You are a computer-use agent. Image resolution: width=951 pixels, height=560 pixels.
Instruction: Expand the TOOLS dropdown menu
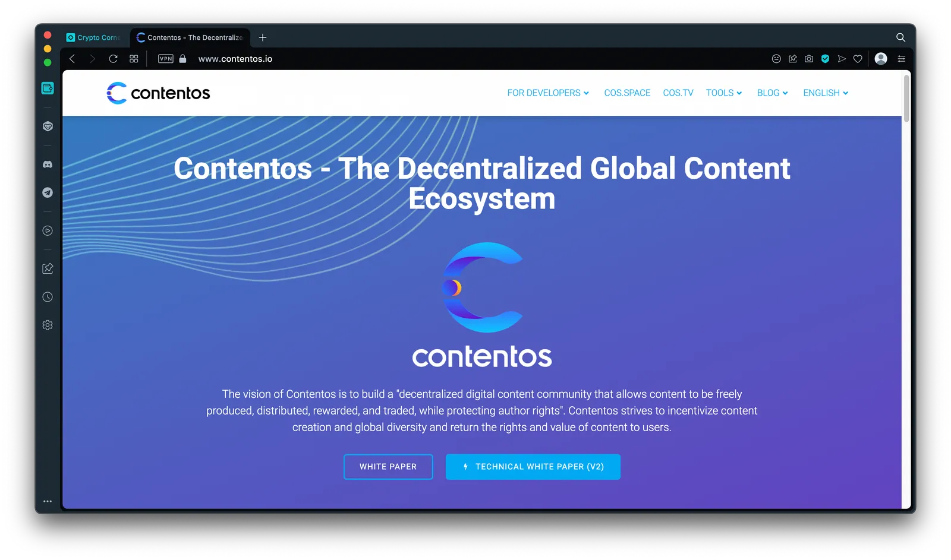click(x=724, y=93)
